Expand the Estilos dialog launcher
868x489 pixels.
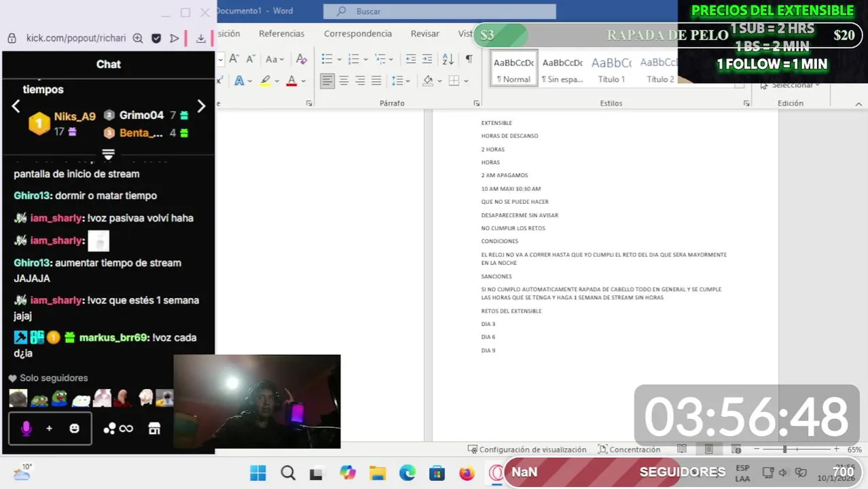pyautogui.click(x=746, y=103)
